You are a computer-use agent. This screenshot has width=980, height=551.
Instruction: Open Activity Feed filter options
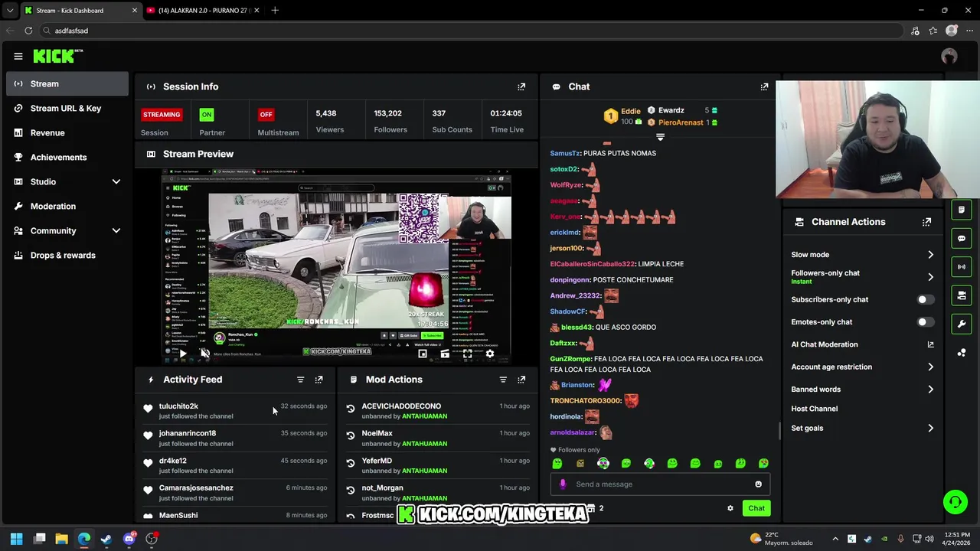pos(300,380)
